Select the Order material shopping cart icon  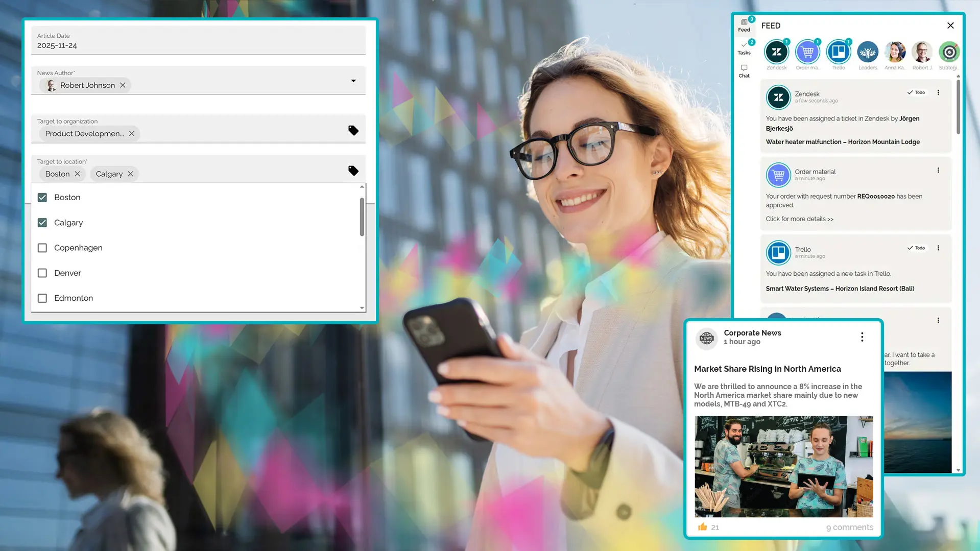807,52
